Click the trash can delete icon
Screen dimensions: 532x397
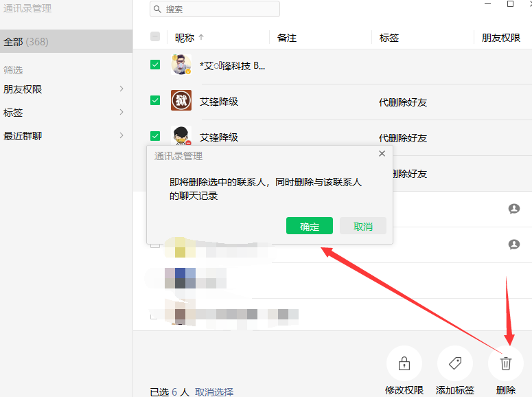505,363
